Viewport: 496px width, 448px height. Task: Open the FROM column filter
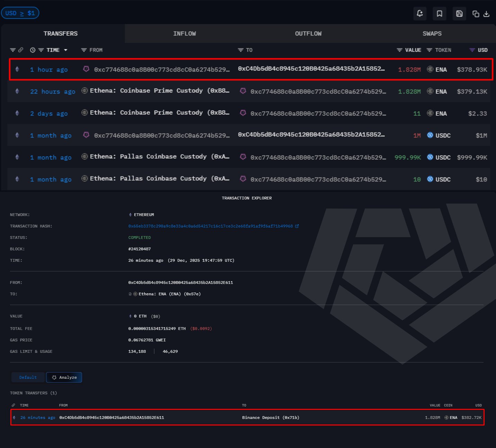point(84,50)
